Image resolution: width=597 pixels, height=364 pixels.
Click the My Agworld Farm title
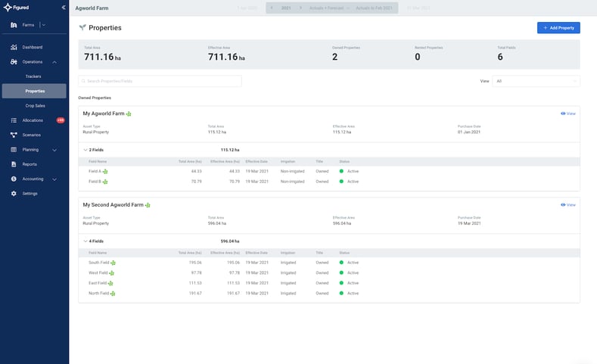[104, 114]
